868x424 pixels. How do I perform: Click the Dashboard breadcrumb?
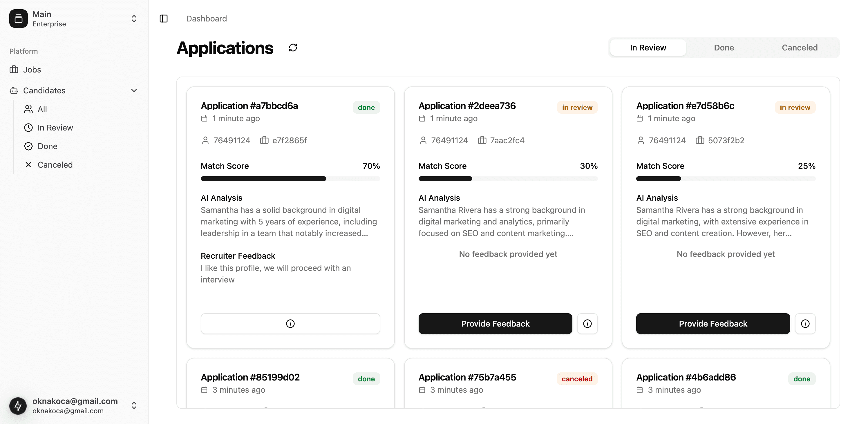206,19
